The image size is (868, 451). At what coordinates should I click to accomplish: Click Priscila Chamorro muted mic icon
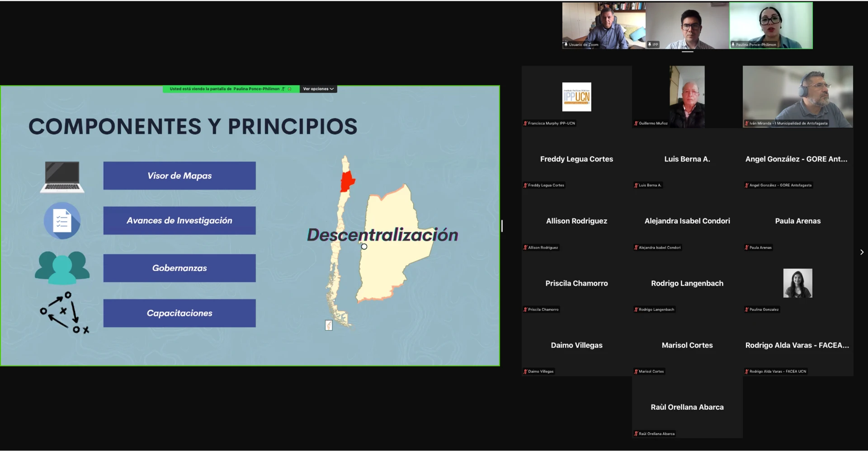click(x=525, y=310)
